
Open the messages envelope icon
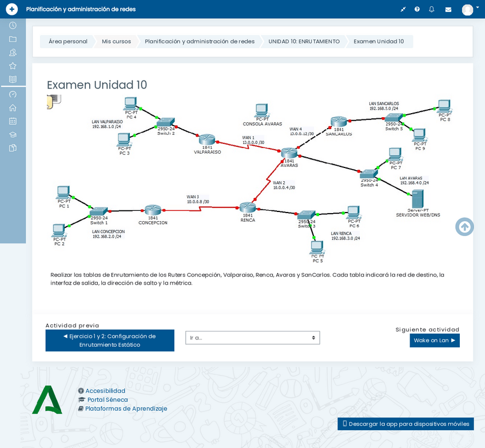pos(448,10)
